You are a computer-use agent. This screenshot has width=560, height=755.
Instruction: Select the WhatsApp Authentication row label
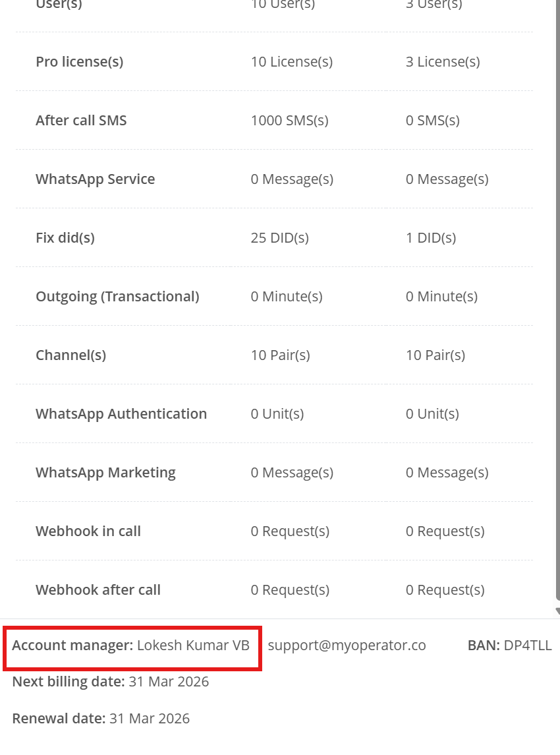pos(121,413)
